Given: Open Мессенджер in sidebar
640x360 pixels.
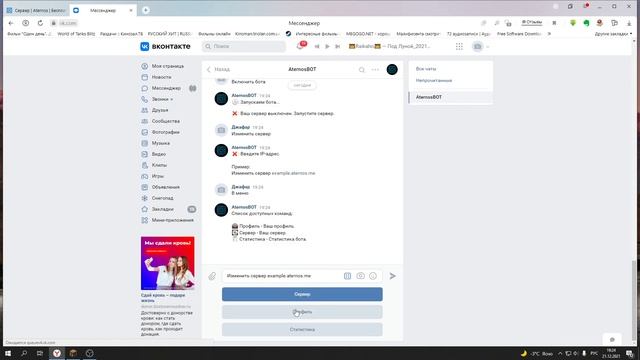Looking at the screenshot, I should tap(166, 88).
